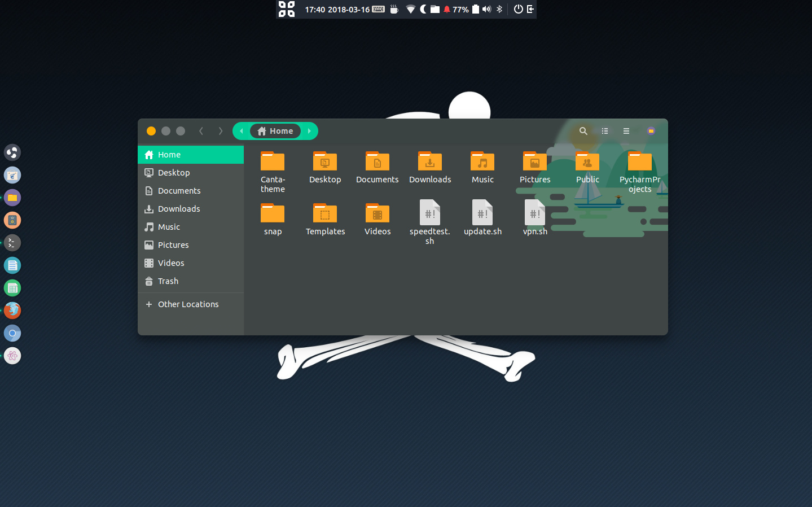The image size is (812, 507).
Task: Open the volume indicator in the top panel
Action: (486, 9)
